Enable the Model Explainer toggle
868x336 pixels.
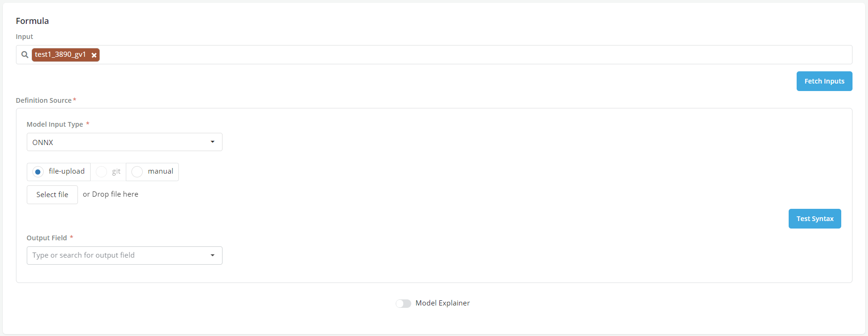tap(403, 304)
